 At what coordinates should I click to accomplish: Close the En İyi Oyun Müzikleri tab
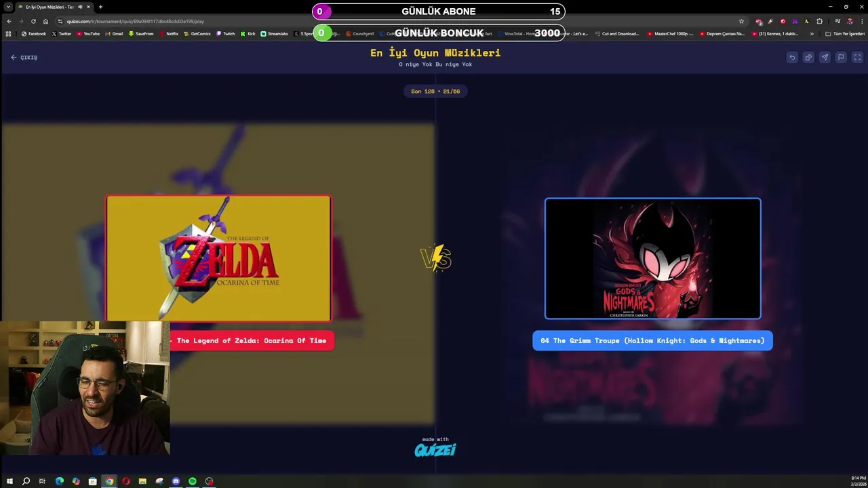pyautogui.click(x=88, y=7)
